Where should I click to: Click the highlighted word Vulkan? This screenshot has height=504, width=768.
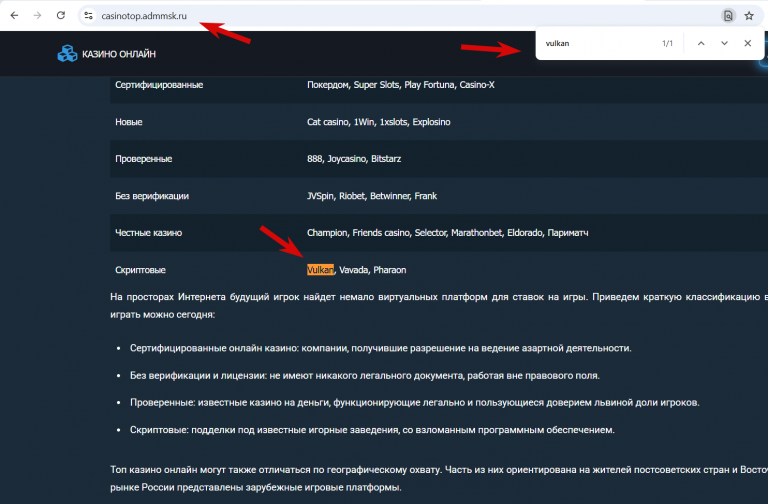(x=320, y=270)
